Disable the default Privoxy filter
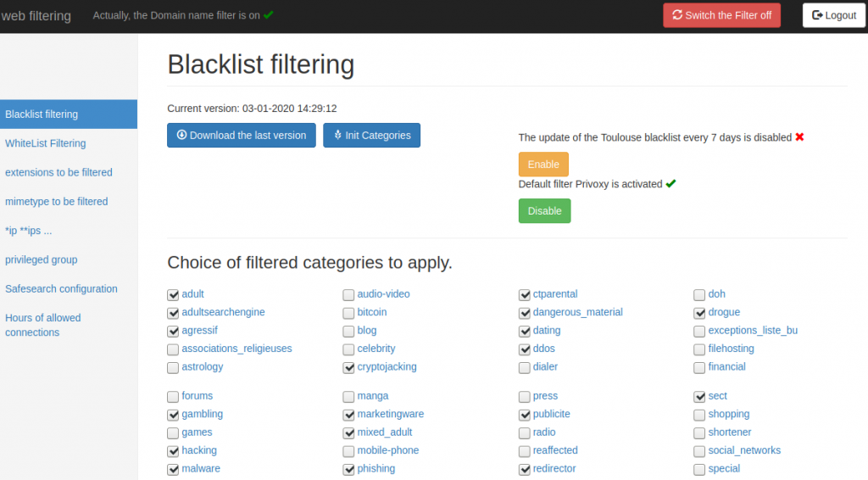 click(x=544, y=211)
